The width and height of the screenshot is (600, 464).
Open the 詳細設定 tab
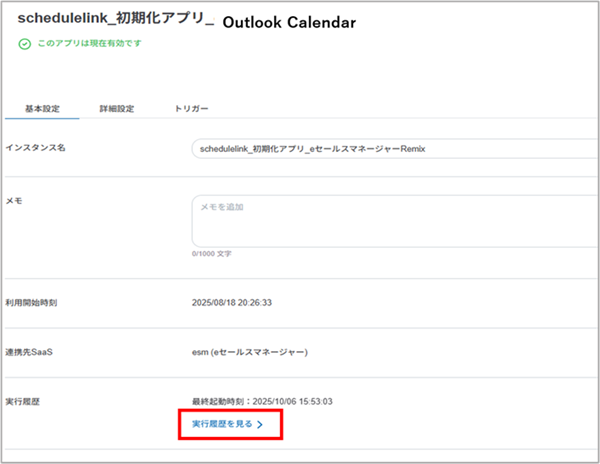tap(117, 108)
